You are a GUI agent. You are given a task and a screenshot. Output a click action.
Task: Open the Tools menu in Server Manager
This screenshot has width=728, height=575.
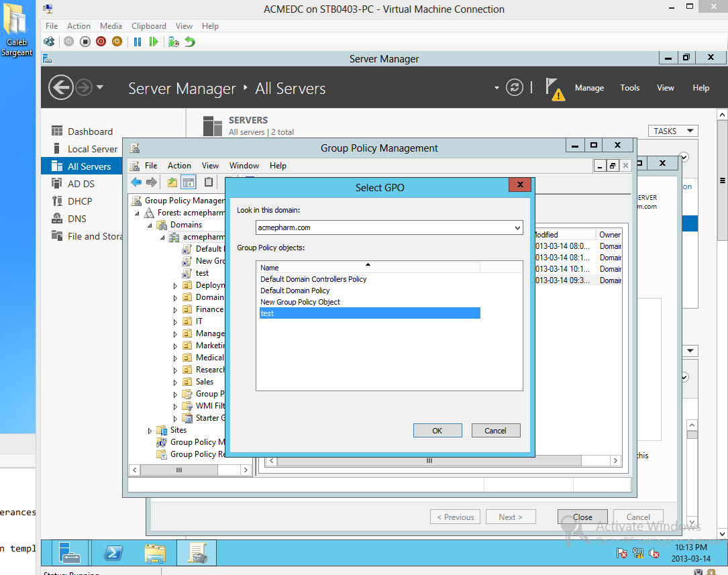pos(629,88)
